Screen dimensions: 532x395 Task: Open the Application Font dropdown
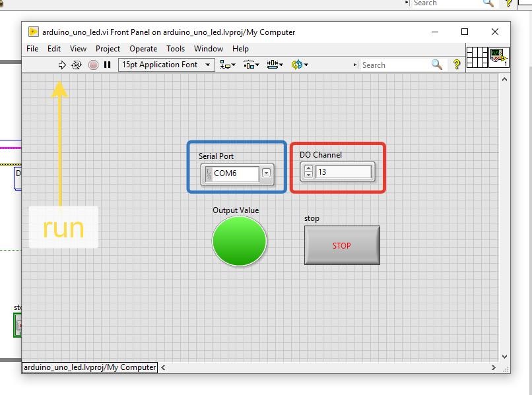166,65
